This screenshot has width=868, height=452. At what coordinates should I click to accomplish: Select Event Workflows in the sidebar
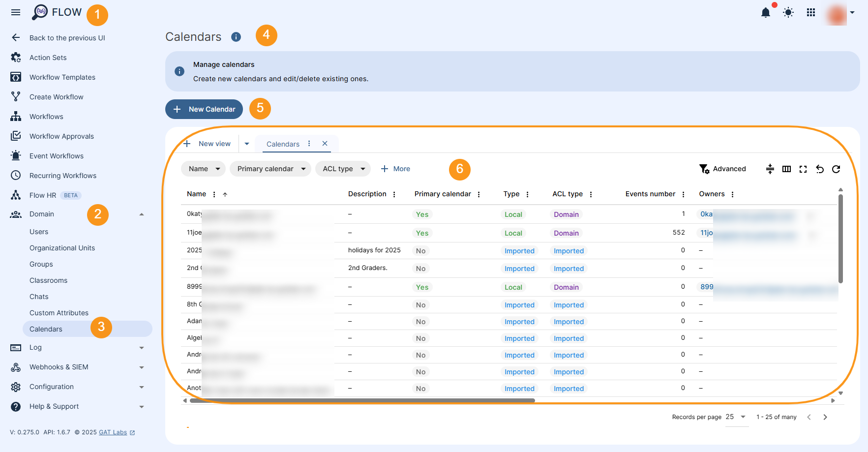[56, 155]
